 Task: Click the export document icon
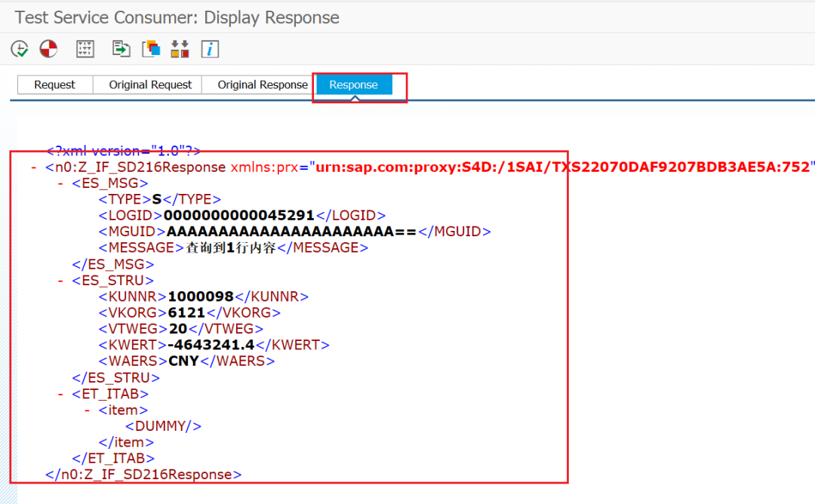pyautogui.click(x=121, y=49)
